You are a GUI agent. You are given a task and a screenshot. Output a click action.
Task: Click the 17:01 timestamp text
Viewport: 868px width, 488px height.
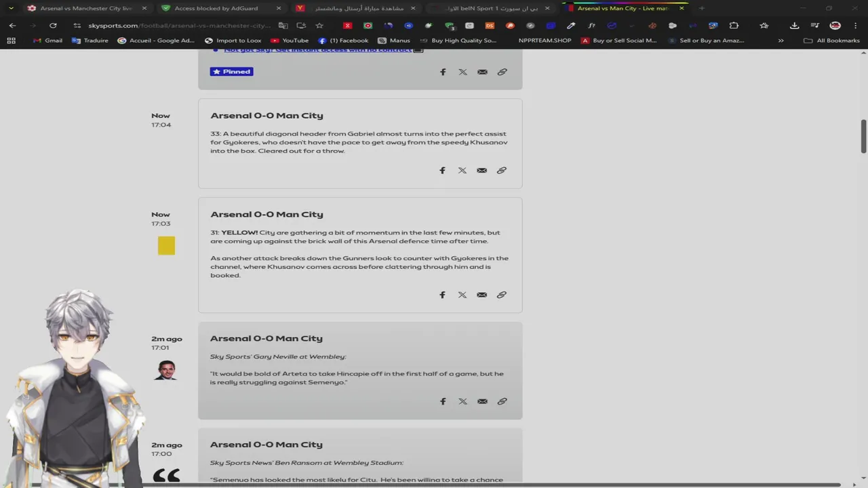pos(160,348)
